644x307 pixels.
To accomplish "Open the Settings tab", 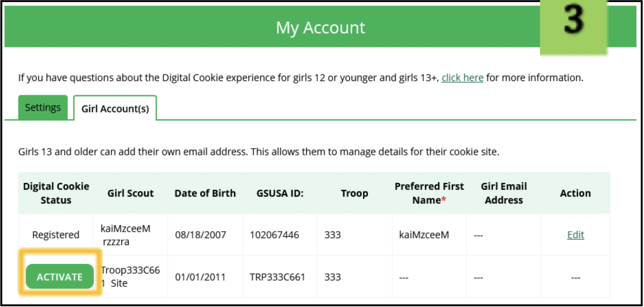I will 43,107.
